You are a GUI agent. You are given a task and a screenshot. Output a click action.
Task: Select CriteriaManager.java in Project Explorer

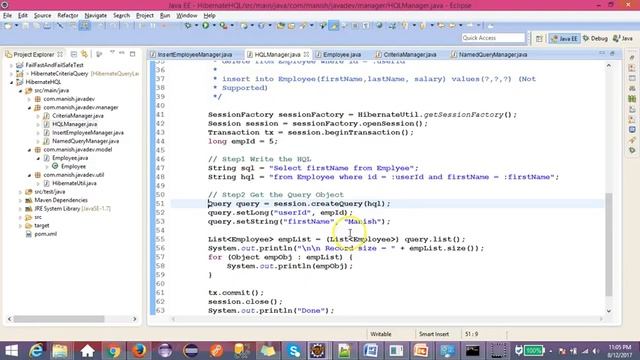pos(78,116)
